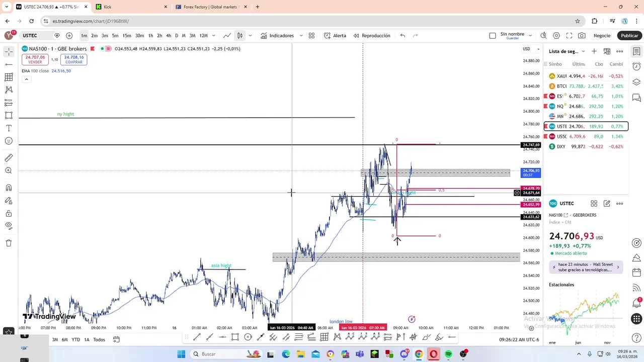Click the blue COMPRAR price button
Screen dimensions: 644x362
[x=74, y=59]
